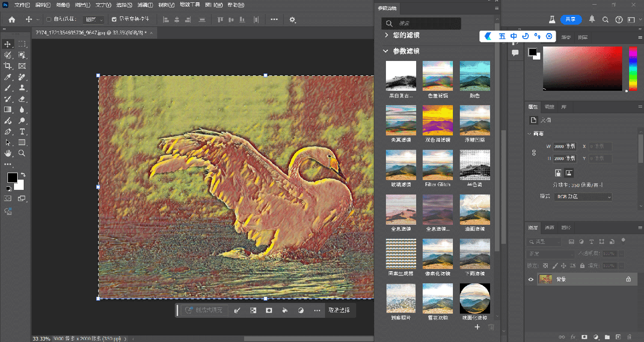Select the Rectangular Marquee tool

tap(22, 44)
